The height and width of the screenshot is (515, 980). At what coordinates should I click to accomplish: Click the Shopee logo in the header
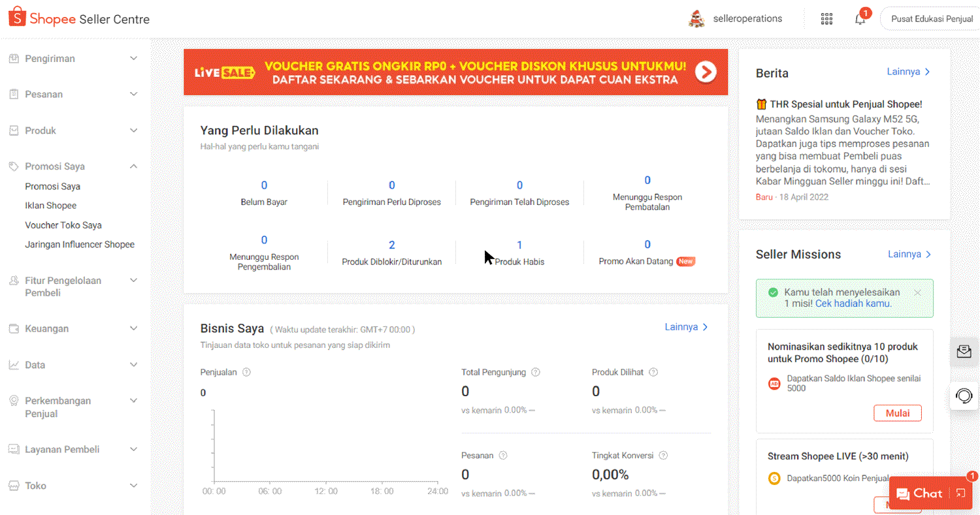[x=18, y=18]
